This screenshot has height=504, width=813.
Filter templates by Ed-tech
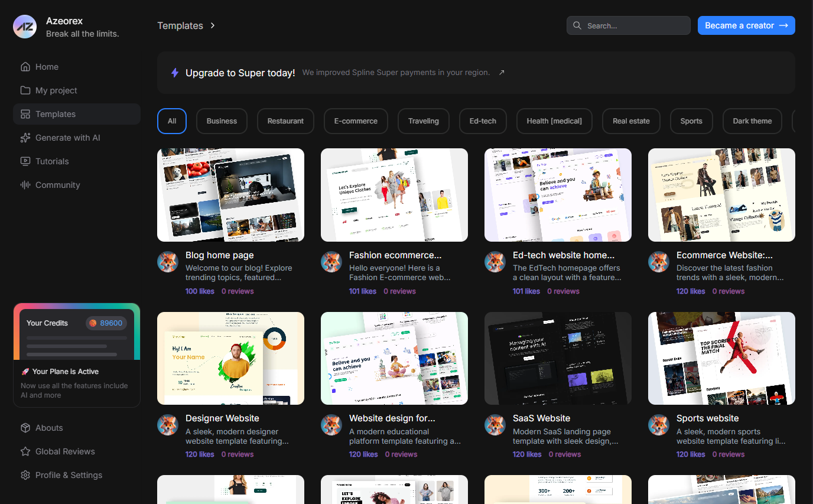(x=483, y=121)
